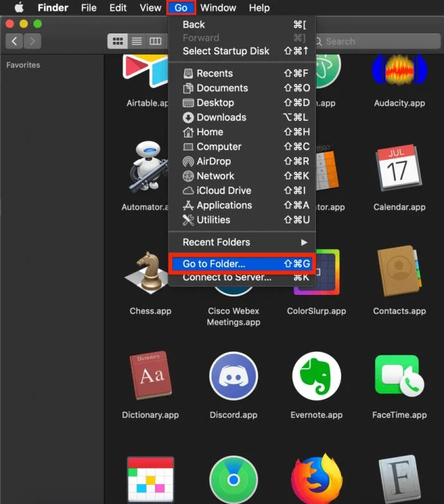The width and height of the screenshot is (444, 504).
Task: Go to Downloads from menu
Action: pyautogui.click(x=242, y=117)
